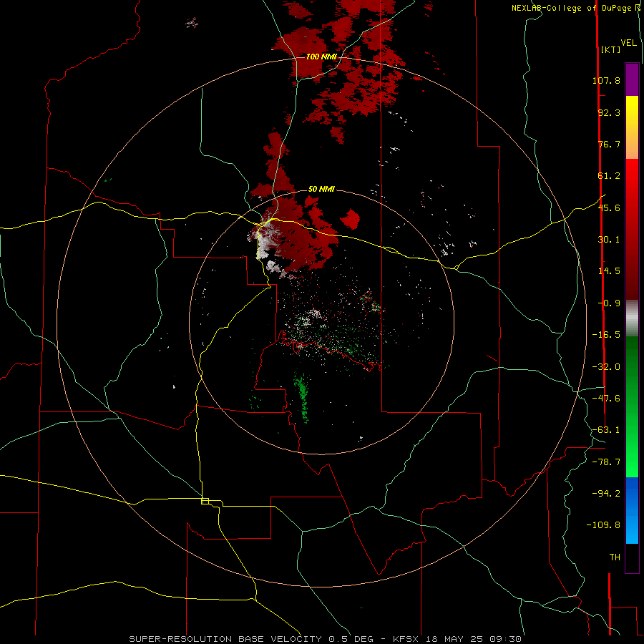Click the isolated red echo blob near 50 NMI ring
The width and height of the screenshot is (644, 644).
point(350,219)
